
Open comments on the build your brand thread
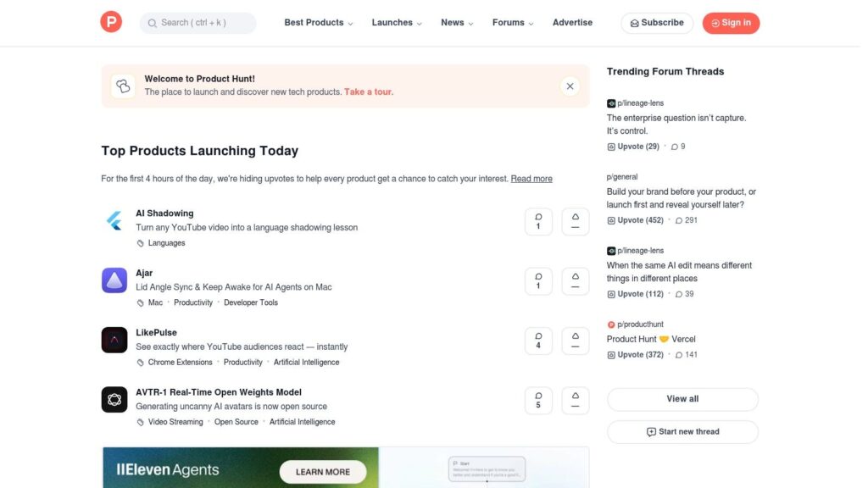point(687,220)
